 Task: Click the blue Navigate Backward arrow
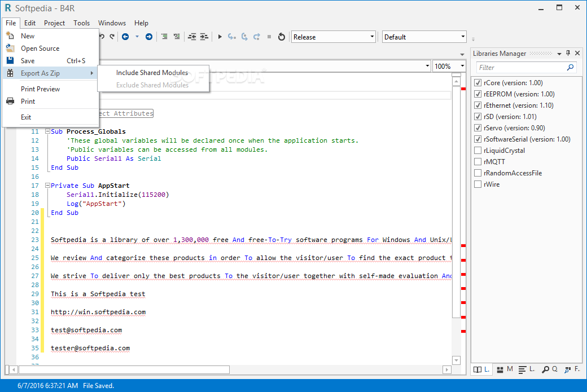tap(125, 37)
